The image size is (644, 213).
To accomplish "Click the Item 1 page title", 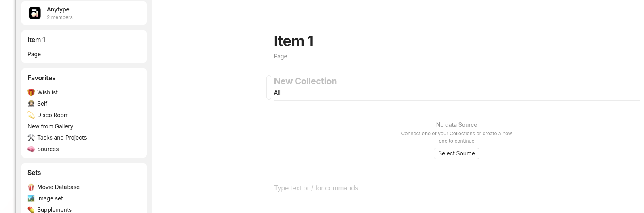I will tap(294, 41).
